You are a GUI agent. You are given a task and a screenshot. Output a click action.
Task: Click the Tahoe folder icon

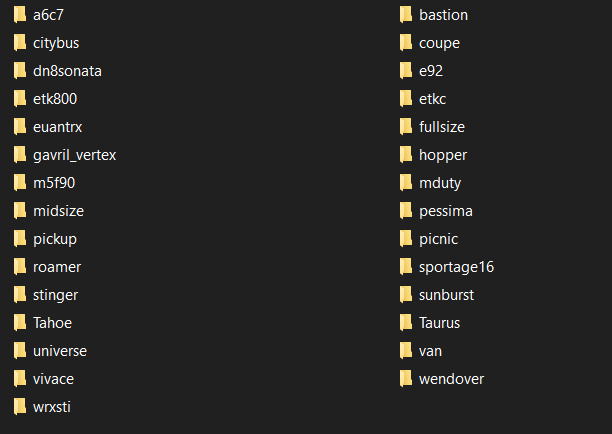pyautogui.click(x=20, y=323)
